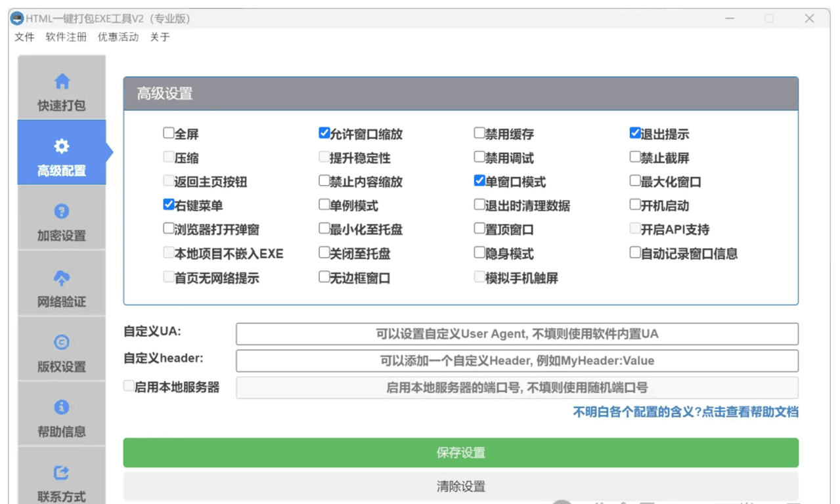
Task: Check the 启用本地服务器 box
Action: (x=129, y=387)
